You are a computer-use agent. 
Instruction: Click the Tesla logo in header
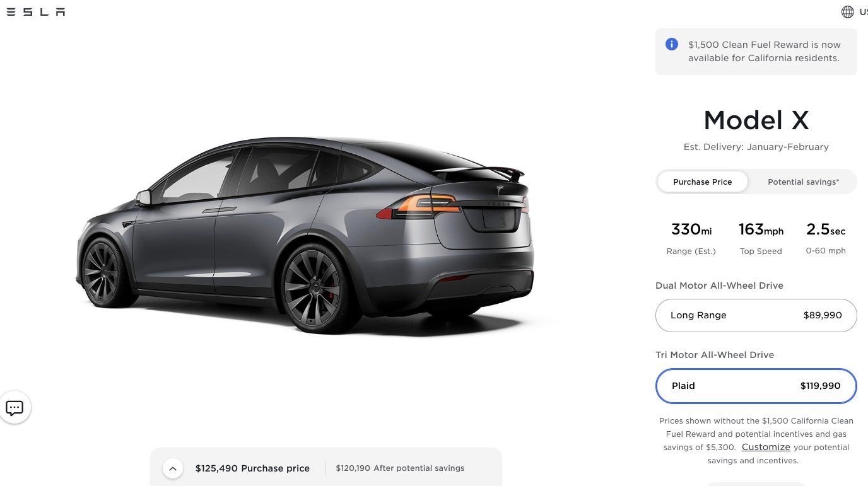point(35,12)
